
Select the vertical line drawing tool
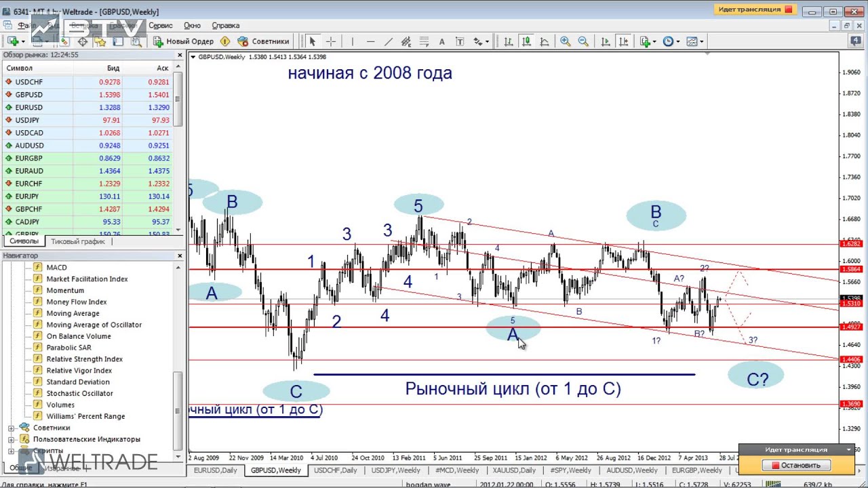[x=352, y=41]
